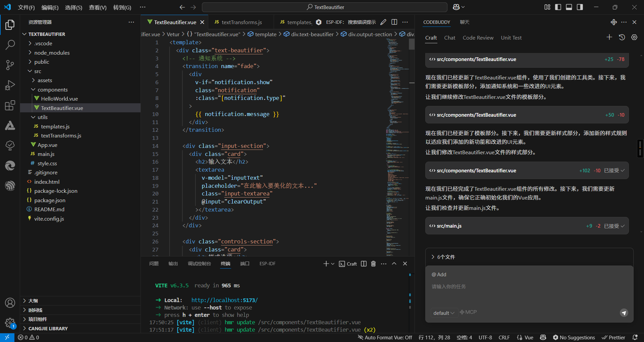Expand the 6个文件 list

pos(443,257)
